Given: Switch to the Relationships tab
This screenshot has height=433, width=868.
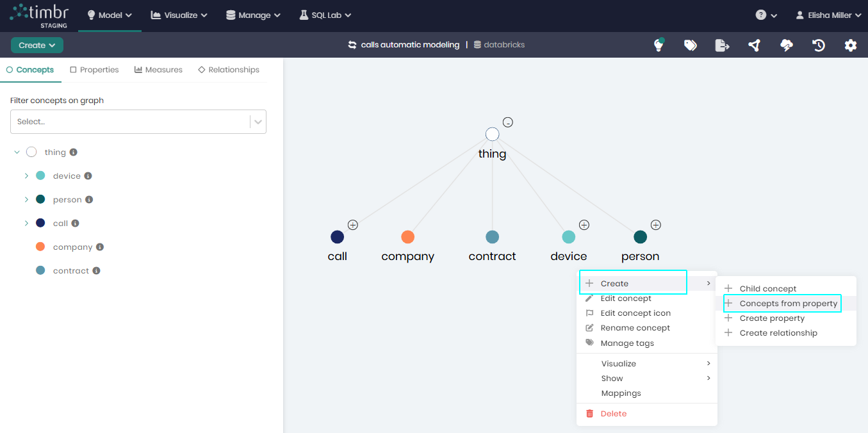Looking at the screenshot, I should point(229,70).
